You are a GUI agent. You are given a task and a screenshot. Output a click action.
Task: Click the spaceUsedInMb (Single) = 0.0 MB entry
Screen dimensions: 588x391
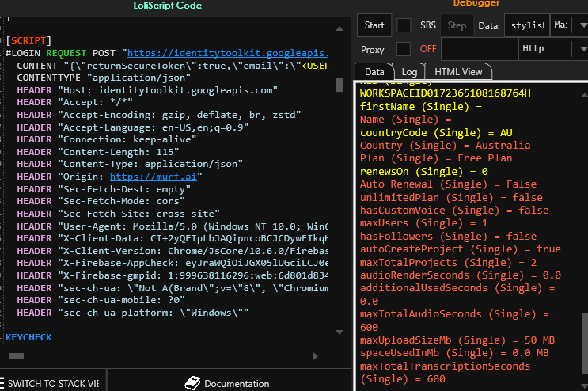[454, 353]
